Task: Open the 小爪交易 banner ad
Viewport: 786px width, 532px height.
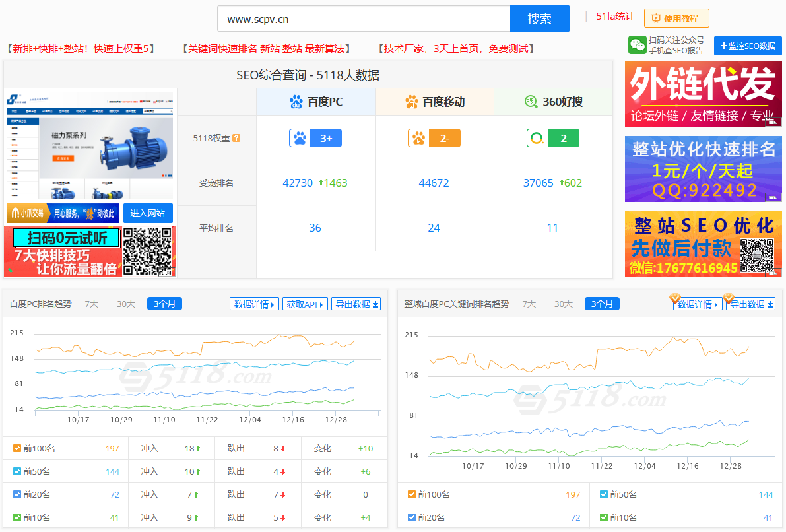Action: 63,213
